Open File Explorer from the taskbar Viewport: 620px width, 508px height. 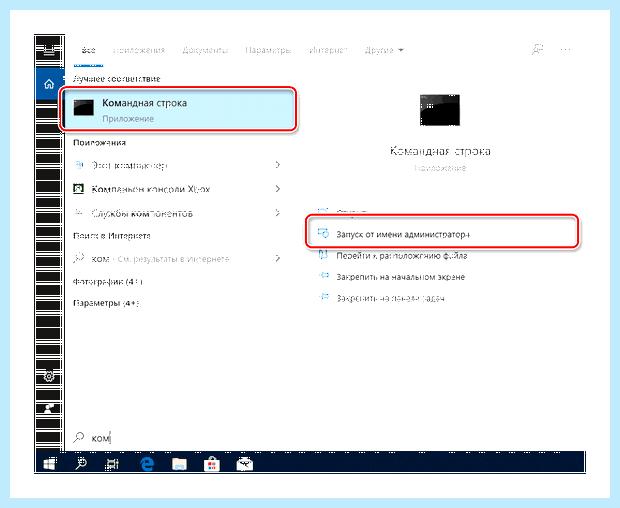click(x=180, y=464)
